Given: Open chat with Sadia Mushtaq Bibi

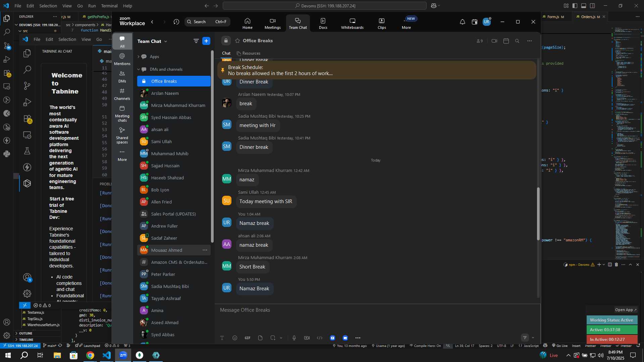Looking at the screenshot, I should [x=174, y=286].
